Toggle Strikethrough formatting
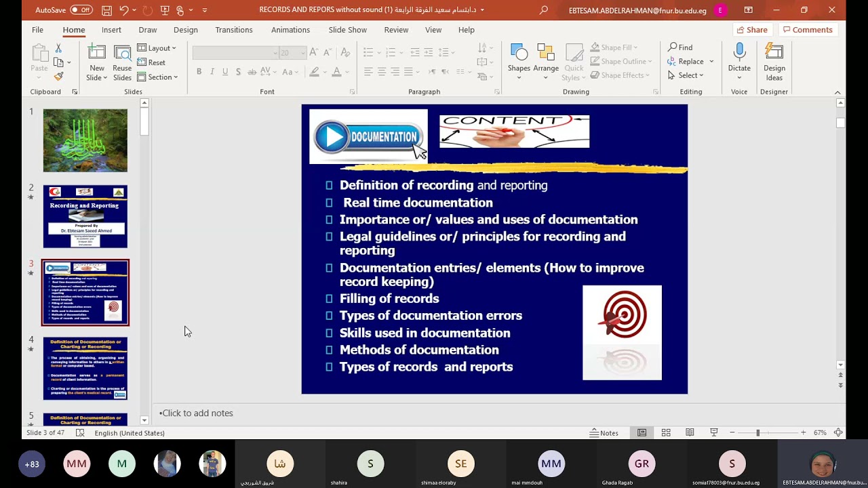This screenshot has height=488, width=868. (x=252, y=72)
